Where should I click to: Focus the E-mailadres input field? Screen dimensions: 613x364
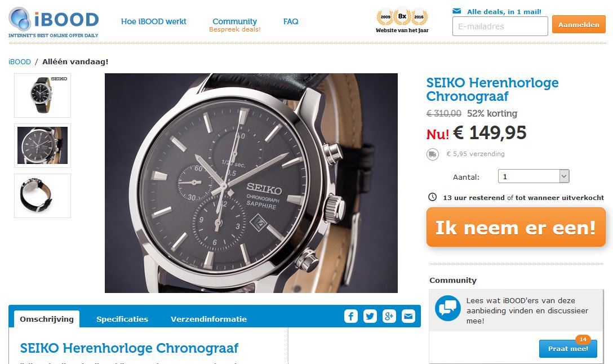(500, 26)
